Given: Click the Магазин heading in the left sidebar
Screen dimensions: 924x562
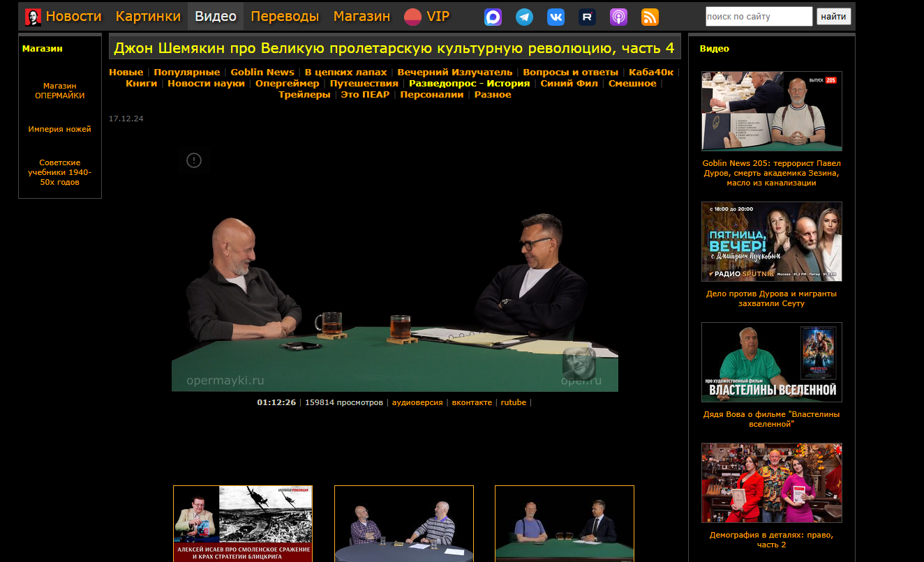Looking at the screenshot, I should click(43, 49).
